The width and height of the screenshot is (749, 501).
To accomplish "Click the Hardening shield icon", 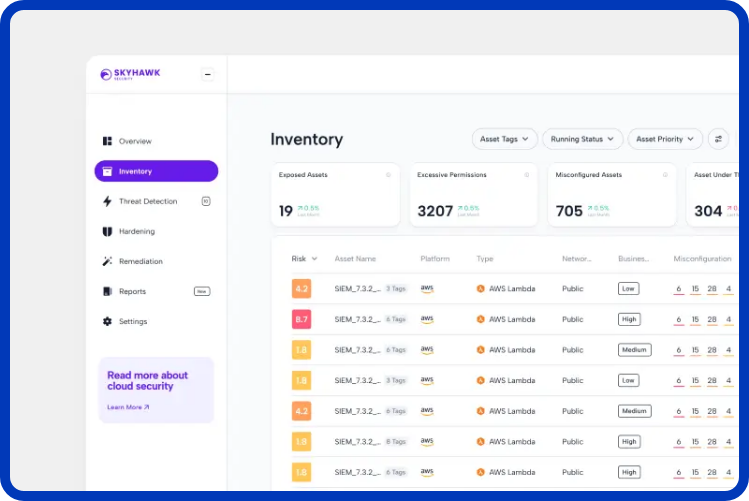I will pos(107,232).
